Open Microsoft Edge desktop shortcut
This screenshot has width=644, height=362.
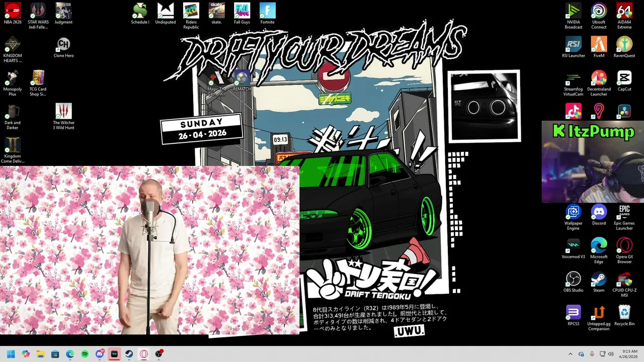click(x=599, y=251)
